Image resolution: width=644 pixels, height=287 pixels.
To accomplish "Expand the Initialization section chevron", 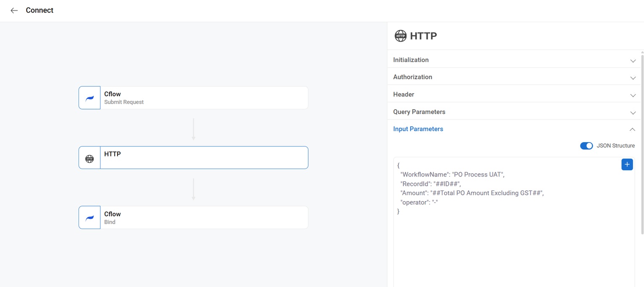I will point(633,60).
